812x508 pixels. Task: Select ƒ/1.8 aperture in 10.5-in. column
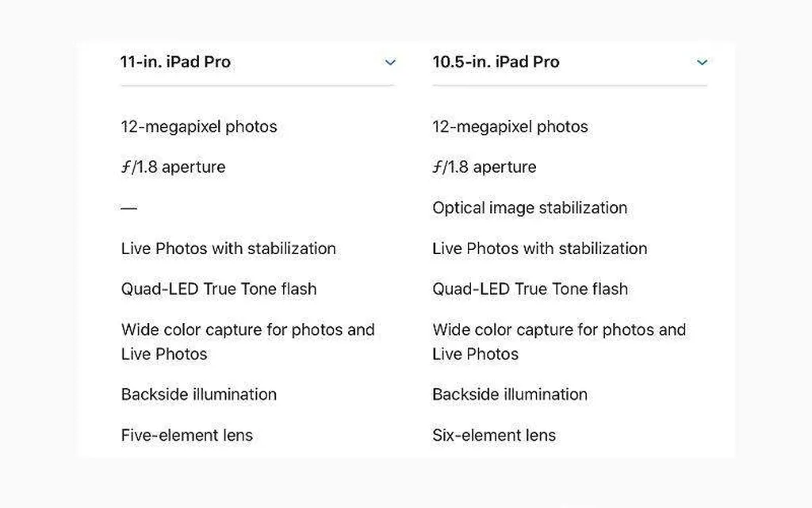tap(485, 167)
